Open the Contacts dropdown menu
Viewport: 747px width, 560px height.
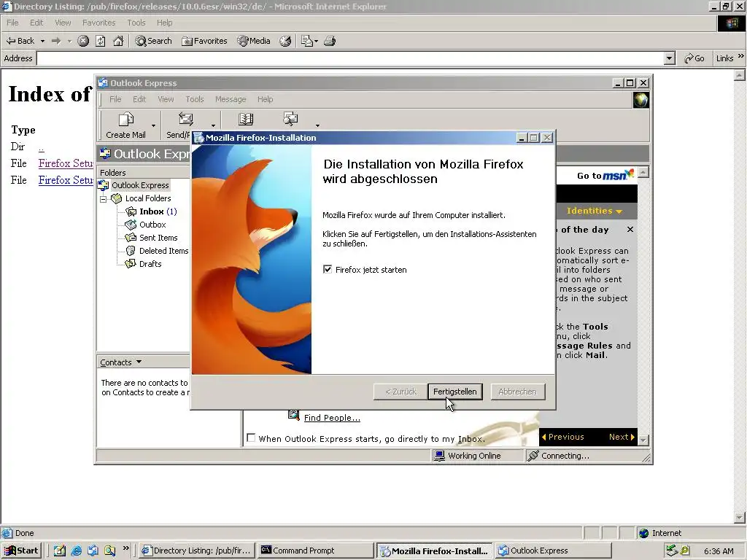120,362
